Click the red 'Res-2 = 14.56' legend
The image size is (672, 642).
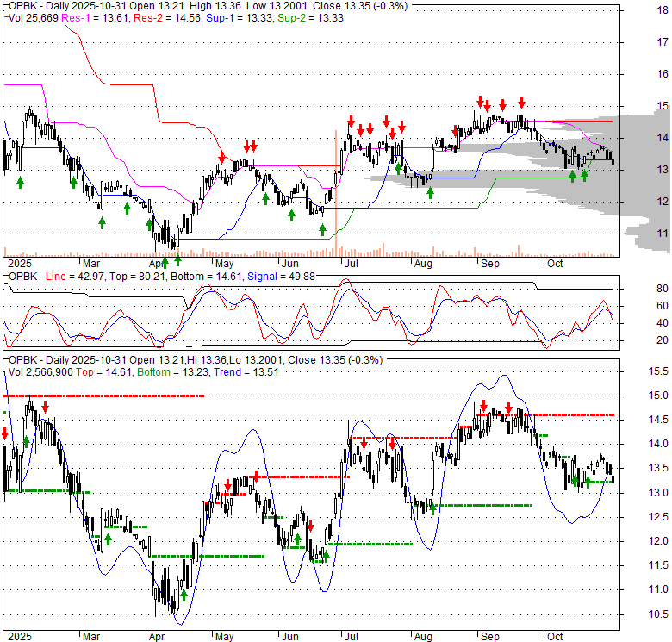[168, 18]
